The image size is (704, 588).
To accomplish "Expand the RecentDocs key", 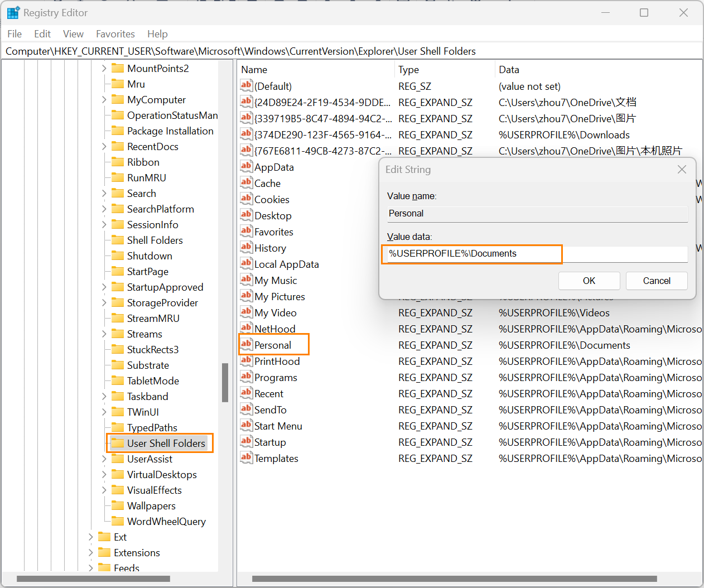I will click(104, 146).
